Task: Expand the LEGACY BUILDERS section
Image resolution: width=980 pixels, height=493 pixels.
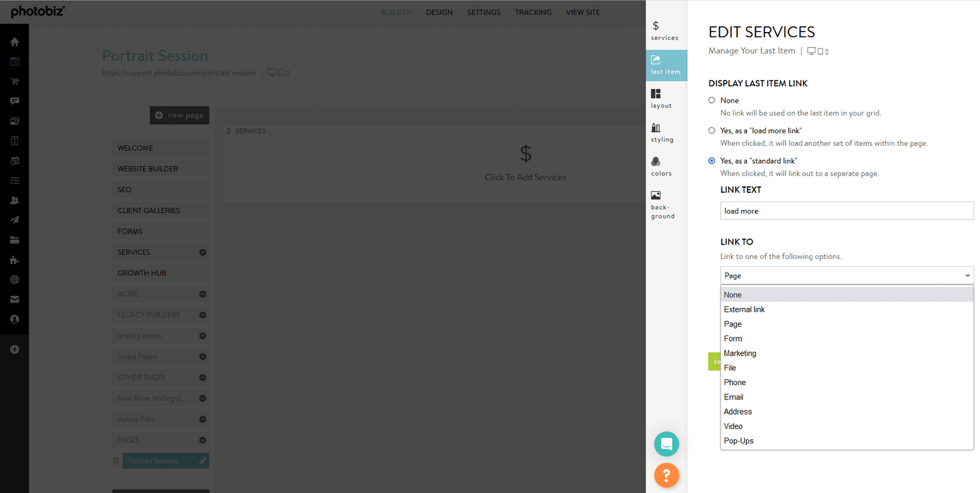Action: pos(160,314)
